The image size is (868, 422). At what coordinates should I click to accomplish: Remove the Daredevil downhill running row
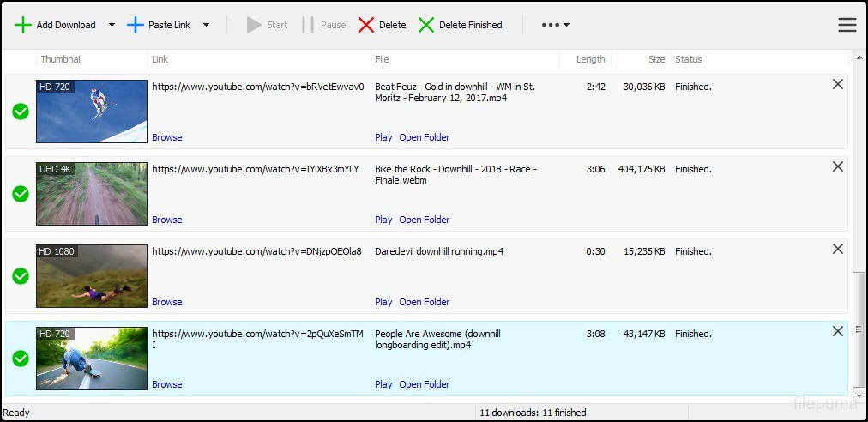[838, 249]
